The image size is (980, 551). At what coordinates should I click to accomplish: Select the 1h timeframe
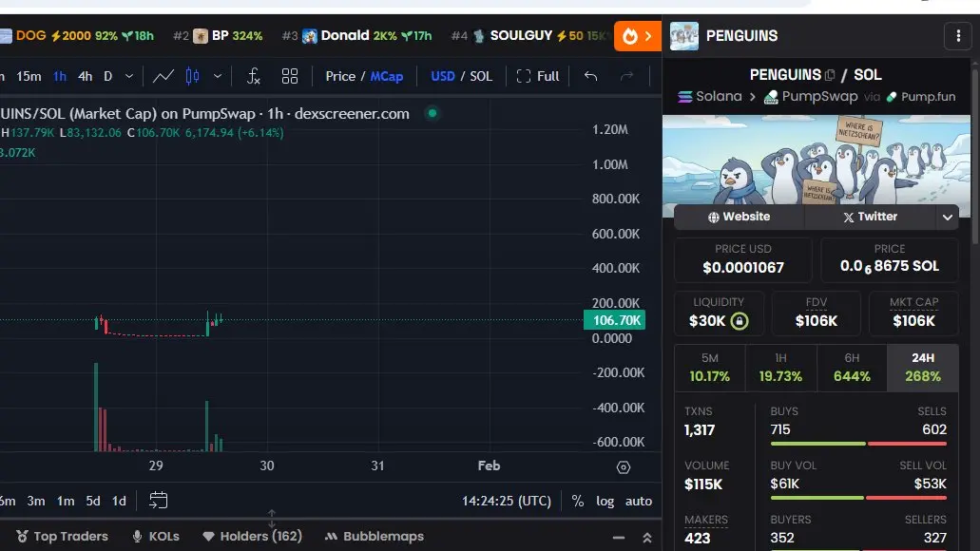pyautogui.click(x=59, y=76)
